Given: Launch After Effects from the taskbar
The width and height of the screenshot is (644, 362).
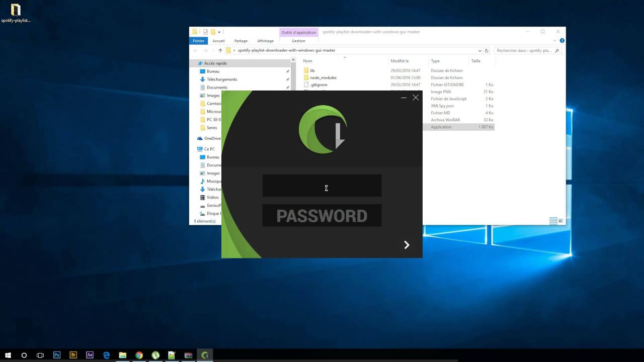Looking at the screenshot, I should click(90, 355).
